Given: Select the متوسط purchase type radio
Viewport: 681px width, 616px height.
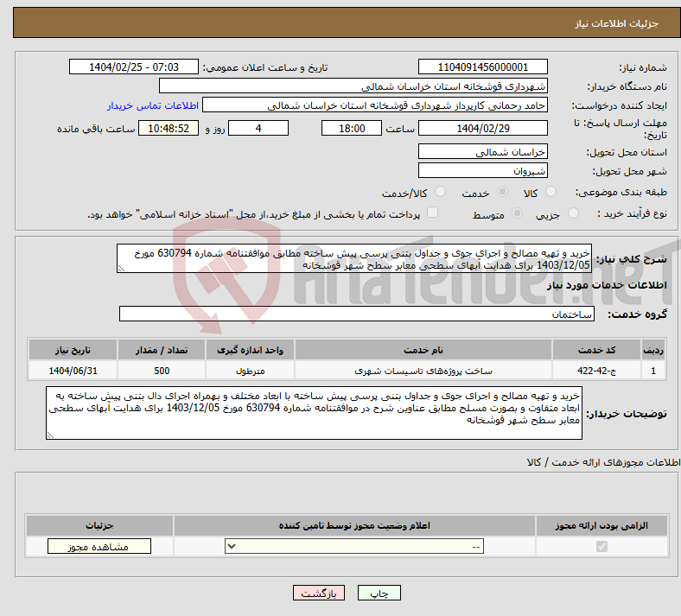Looking at the screenshot, I should click(x=518, y=213).
